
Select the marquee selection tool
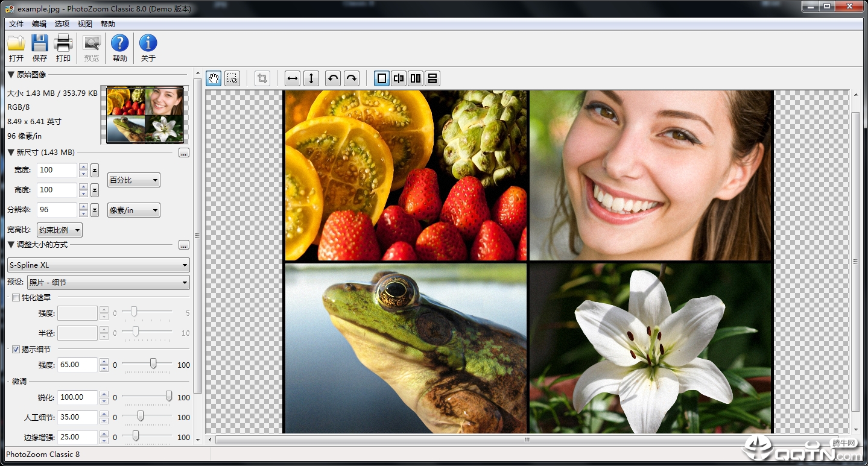coord(232,78)
